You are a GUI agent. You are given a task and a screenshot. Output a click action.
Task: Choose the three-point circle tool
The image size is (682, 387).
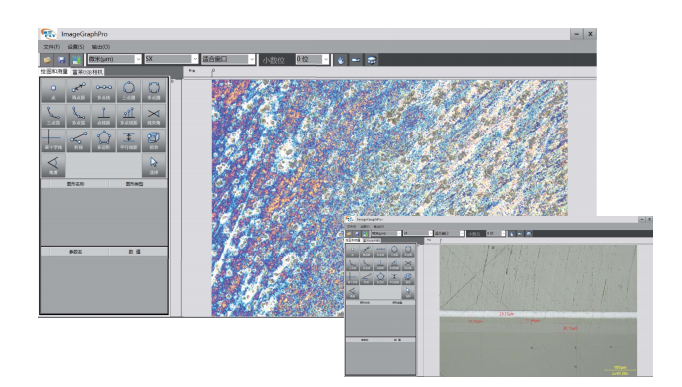click(x=129, y=91)
